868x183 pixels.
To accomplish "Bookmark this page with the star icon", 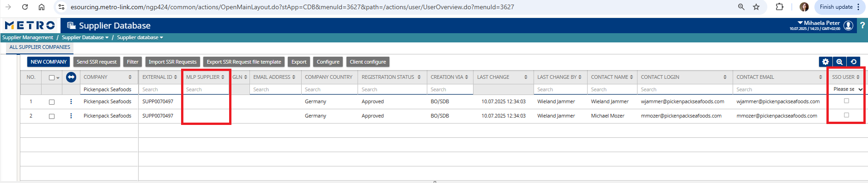I will tap(756, 7).
